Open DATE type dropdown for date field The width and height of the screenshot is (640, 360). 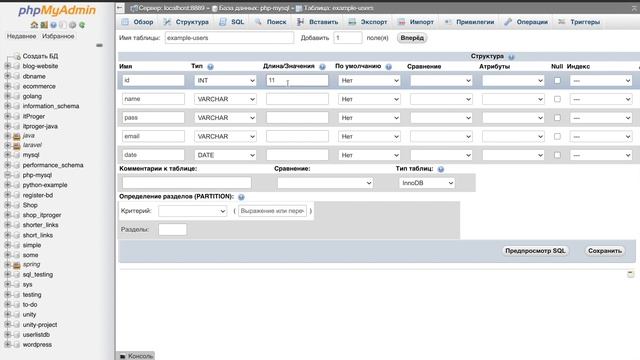(x=225, y=155)
